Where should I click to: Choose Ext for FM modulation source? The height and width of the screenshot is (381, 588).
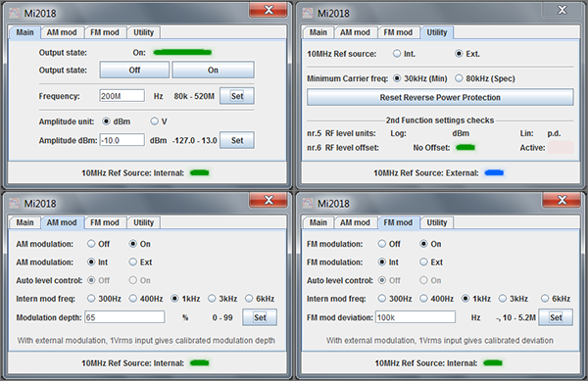423,262
